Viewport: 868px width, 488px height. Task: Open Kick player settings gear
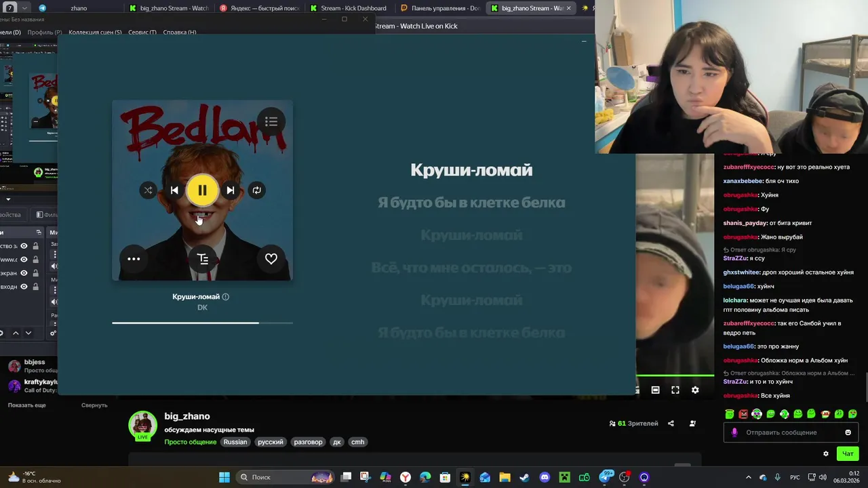(695, 390)
